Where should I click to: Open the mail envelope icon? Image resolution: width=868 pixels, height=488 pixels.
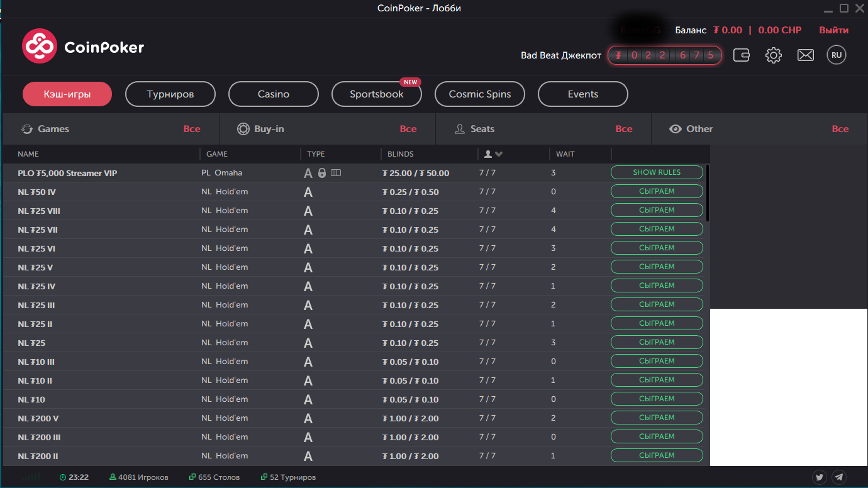tap(806, 55)
